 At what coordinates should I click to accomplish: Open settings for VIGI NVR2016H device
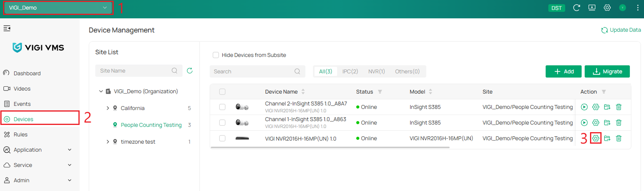click(595, 138)
